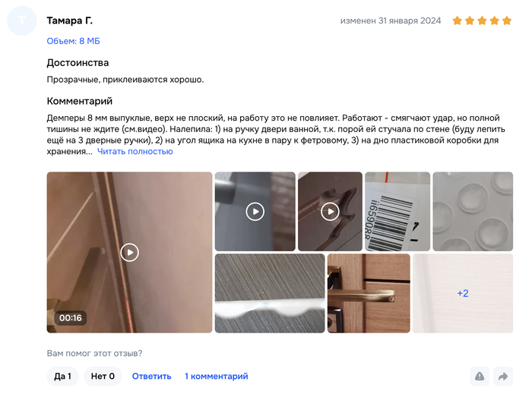
Task: Play the third video with hook handle
Action: [330, 211]
